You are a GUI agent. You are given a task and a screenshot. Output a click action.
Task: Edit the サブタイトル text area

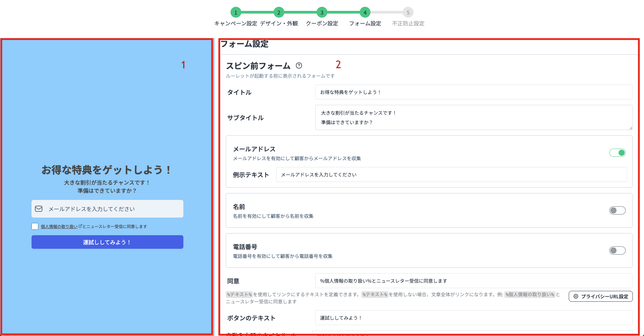click(473, 117)
